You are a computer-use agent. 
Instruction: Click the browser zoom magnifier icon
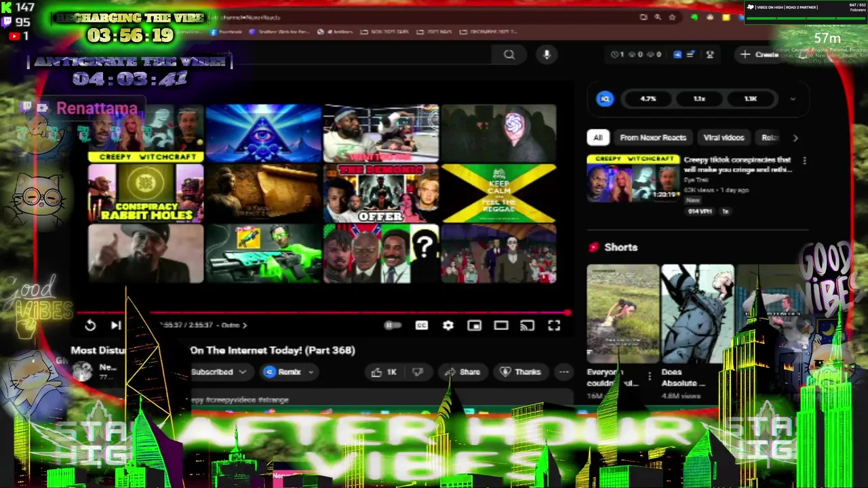point(657,17)
